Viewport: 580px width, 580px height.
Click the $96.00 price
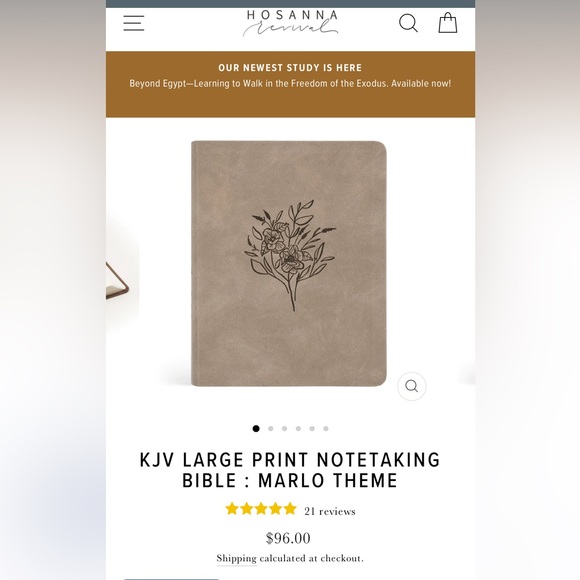289,538
